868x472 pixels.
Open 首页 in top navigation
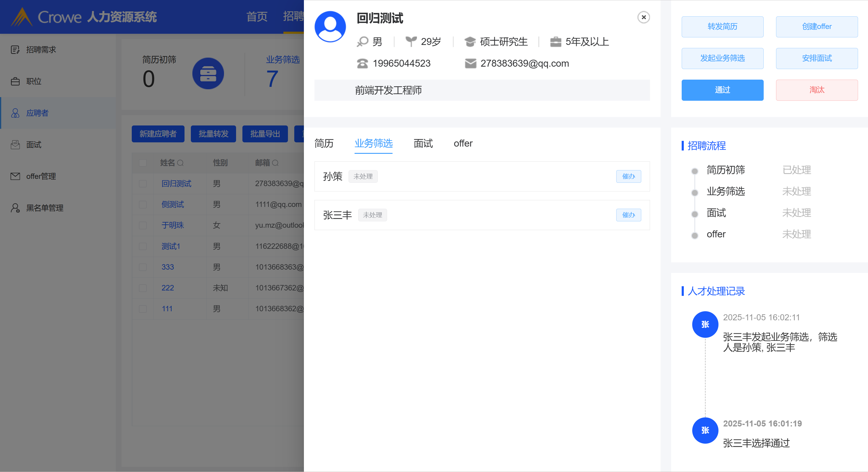click(257, 17)
